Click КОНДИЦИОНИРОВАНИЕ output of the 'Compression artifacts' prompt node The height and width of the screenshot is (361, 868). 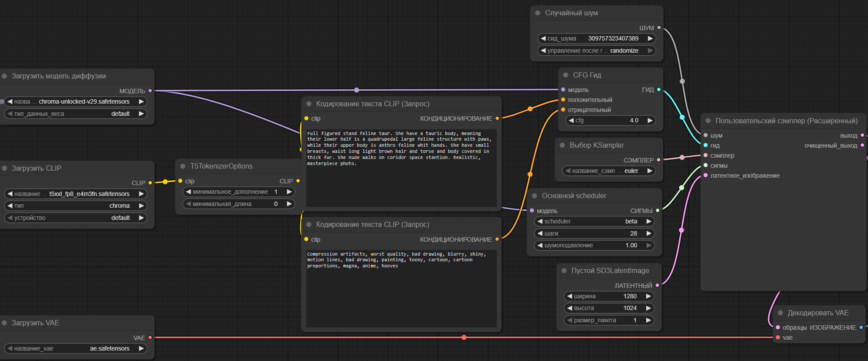pyautogui.click(x=497, y=239)
